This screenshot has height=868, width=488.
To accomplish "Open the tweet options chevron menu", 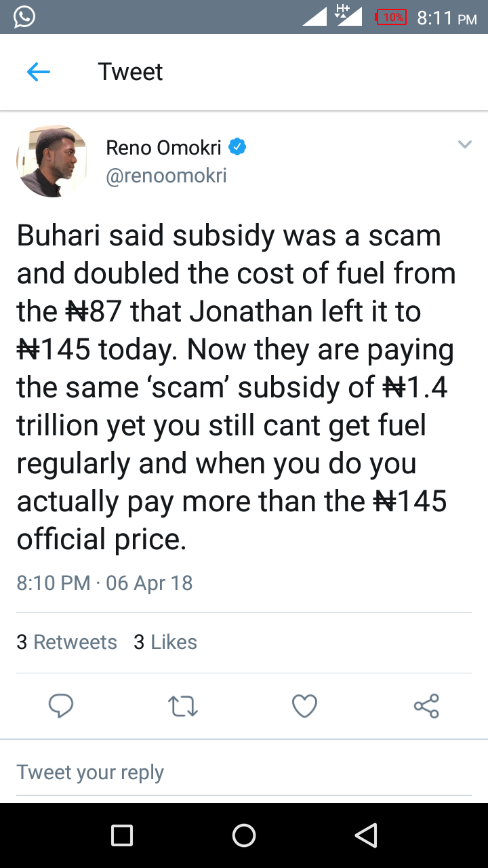I will point(464,144).
